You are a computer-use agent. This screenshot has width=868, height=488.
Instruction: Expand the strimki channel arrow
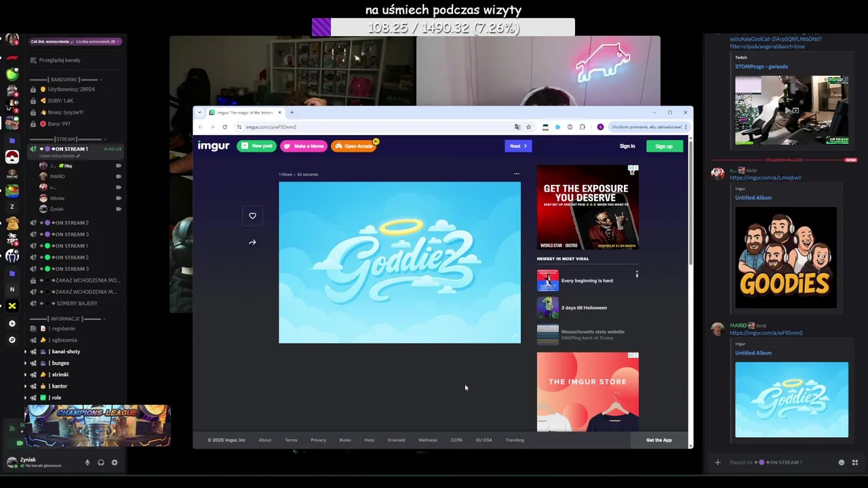pyautogui.click(x=26, y=375)
